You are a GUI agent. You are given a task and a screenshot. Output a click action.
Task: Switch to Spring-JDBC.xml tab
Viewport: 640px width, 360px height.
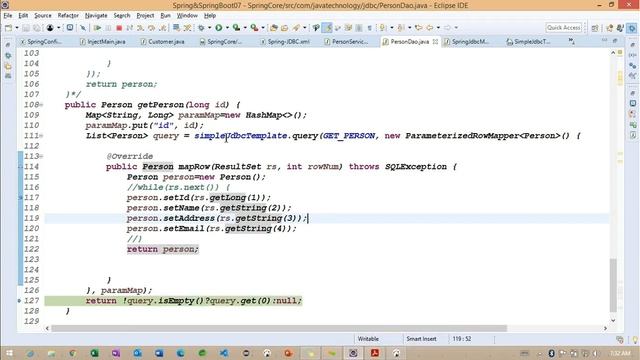click(x=285, y=42)
